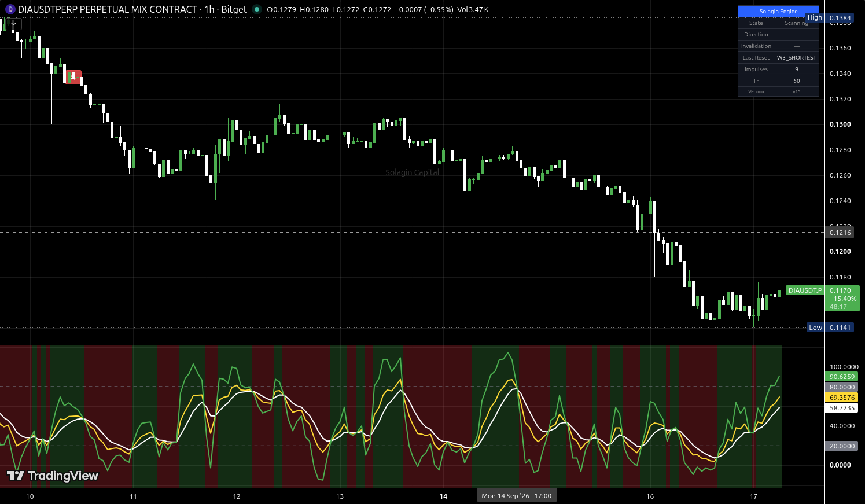Screen dimensions: 865x504
Task: Click the crosshair price label 0.1216
Action: pyautogui.click(x=840, y=233)
